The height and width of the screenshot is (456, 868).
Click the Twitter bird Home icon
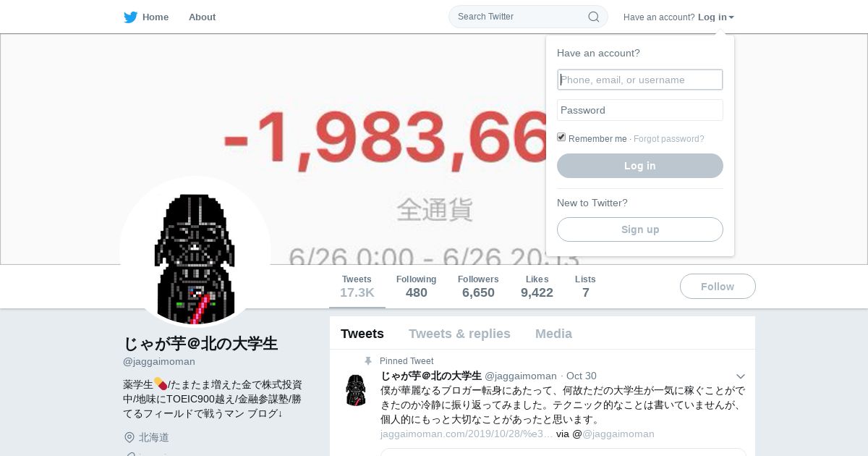pos(130,17)
